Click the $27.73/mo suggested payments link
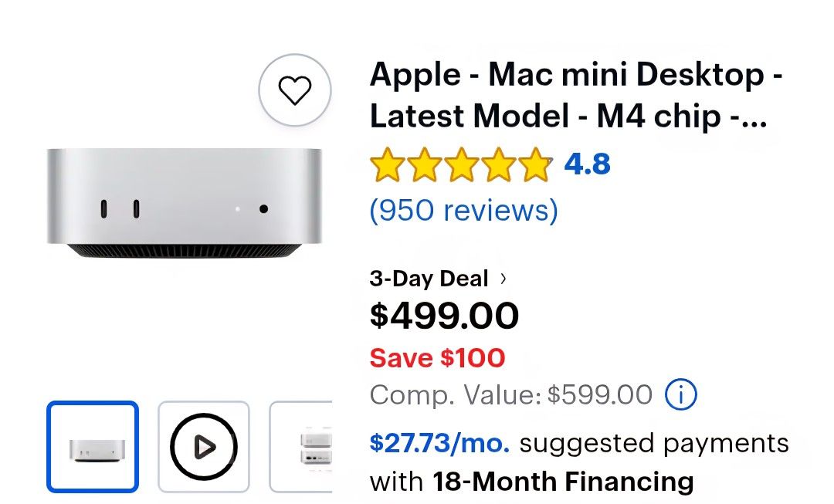 click(439, 443)
